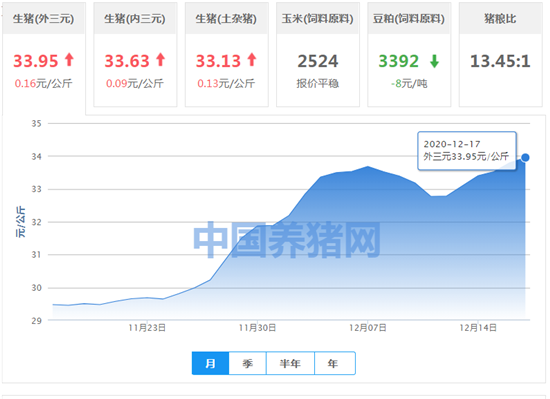The image size is (550, 399).
Task: Click the green down arrow beside 3392
Action: (x=435, y=61)
